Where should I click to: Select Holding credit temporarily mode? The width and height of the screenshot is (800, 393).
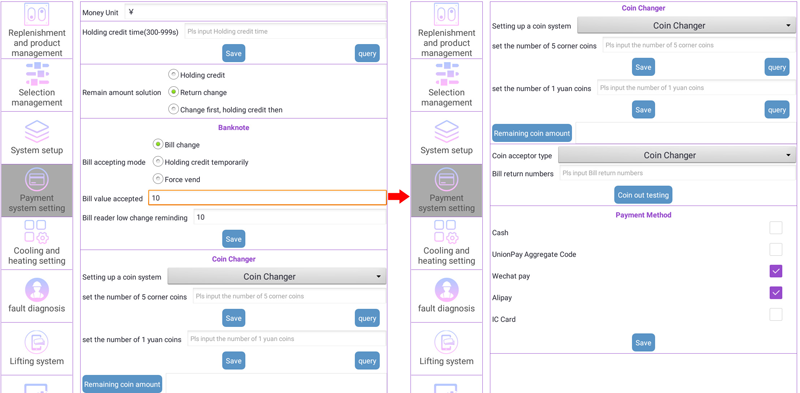click(x=158, y=162)
